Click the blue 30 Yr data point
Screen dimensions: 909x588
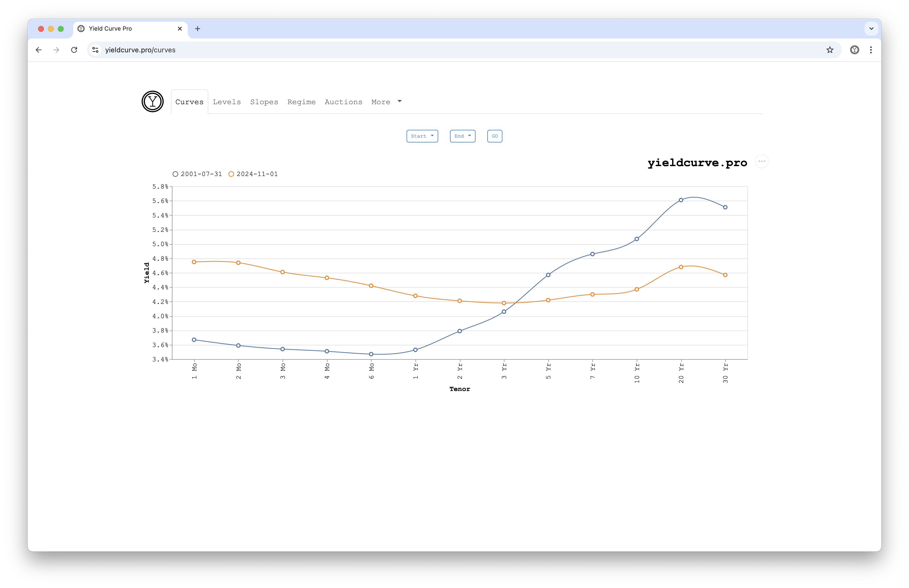(x=725, y=207)
